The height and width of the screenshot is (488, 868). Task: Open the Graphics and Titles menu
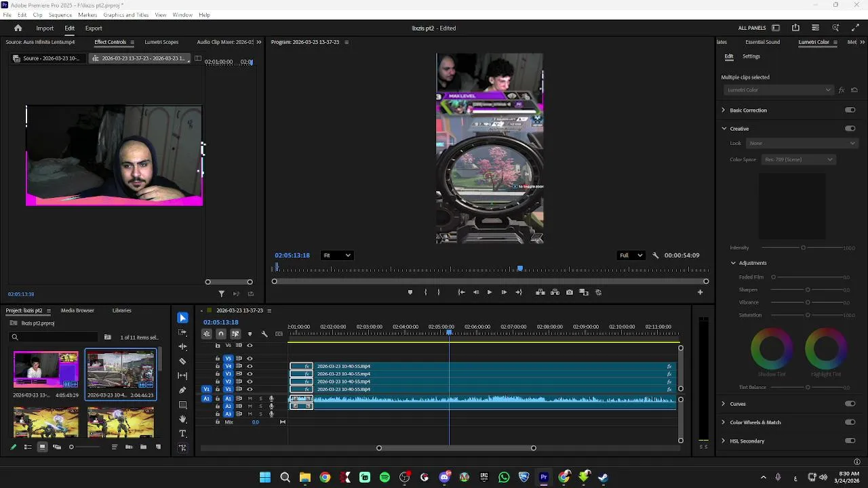tap(126, 15)
